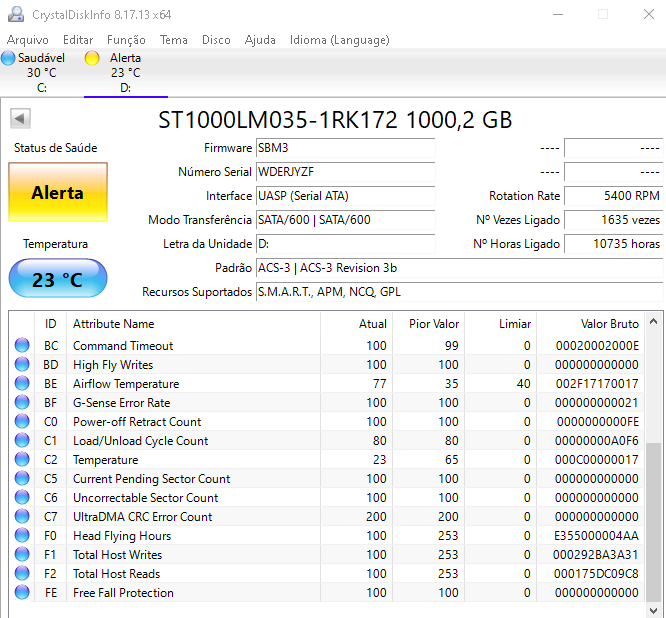The image size is (666, 618).
Task: Click the blue status orb for Command Timeout
Action: (x=22, y=345)
